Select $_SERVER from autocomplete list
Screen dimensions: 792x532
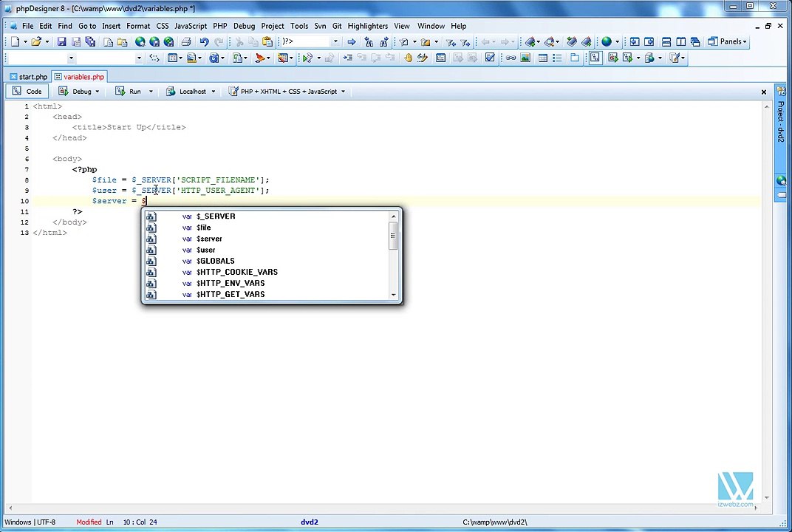(267, 216)
